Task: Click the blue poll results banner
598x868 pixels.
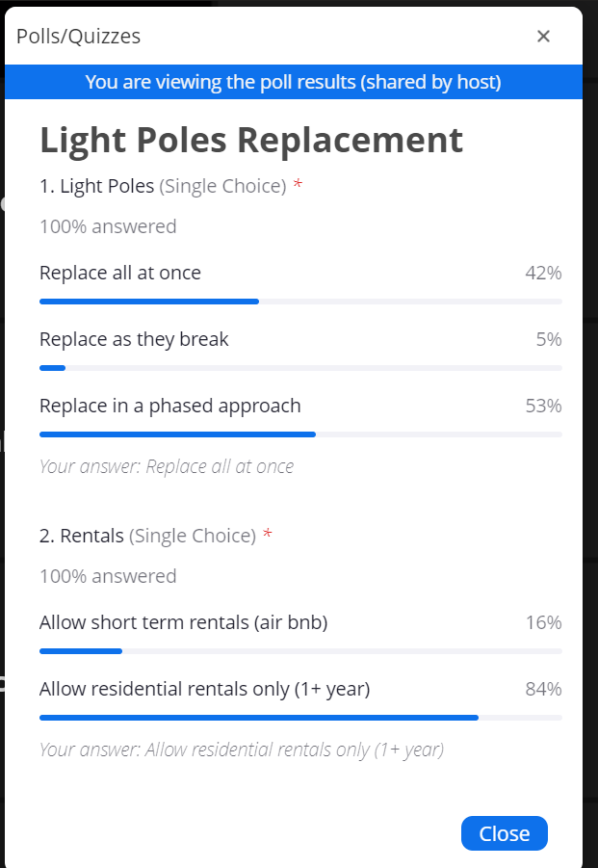Action: click(x=293, y=82)
